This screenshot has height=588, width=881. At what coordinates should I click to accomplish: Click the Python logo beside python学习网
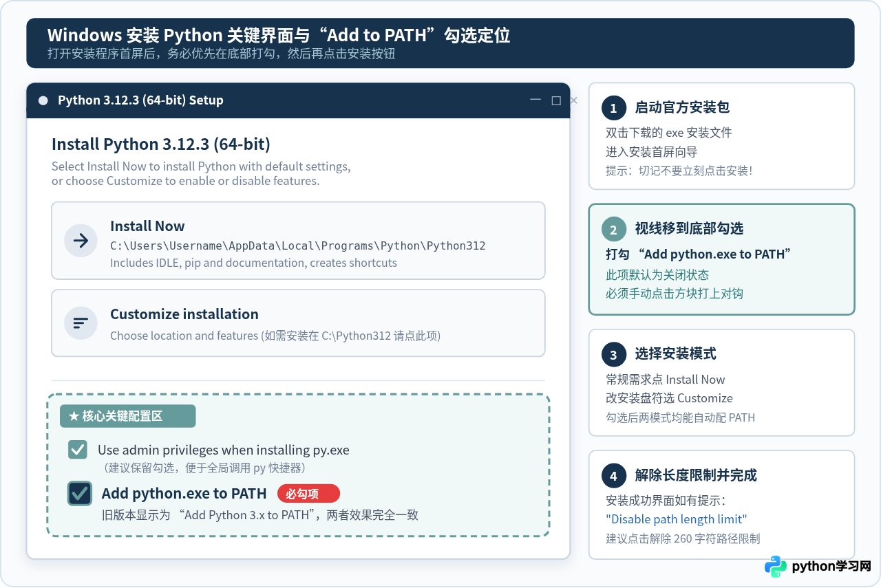776,566
